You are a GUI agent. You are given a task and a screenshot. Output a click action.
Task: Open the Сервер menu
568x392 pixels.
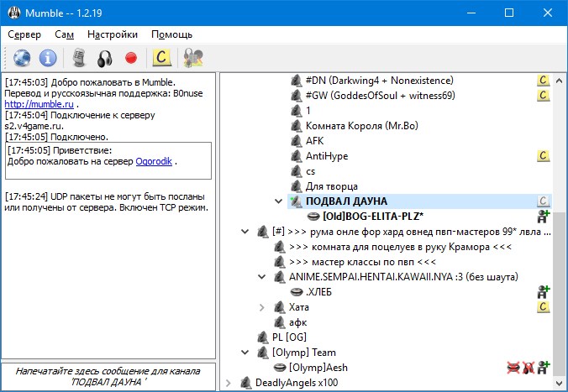tap(24, 34)
